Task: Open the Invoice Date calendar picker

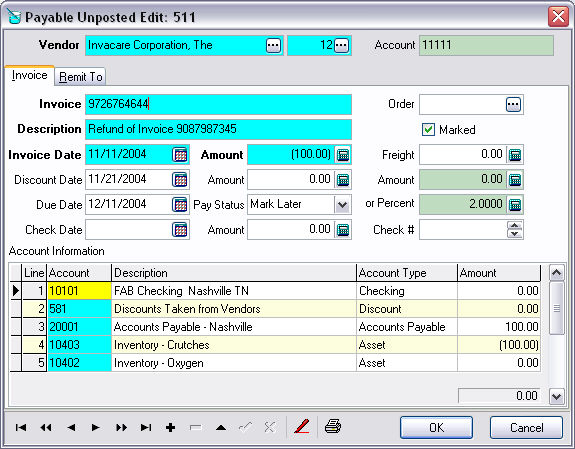Action: (180, 155)
